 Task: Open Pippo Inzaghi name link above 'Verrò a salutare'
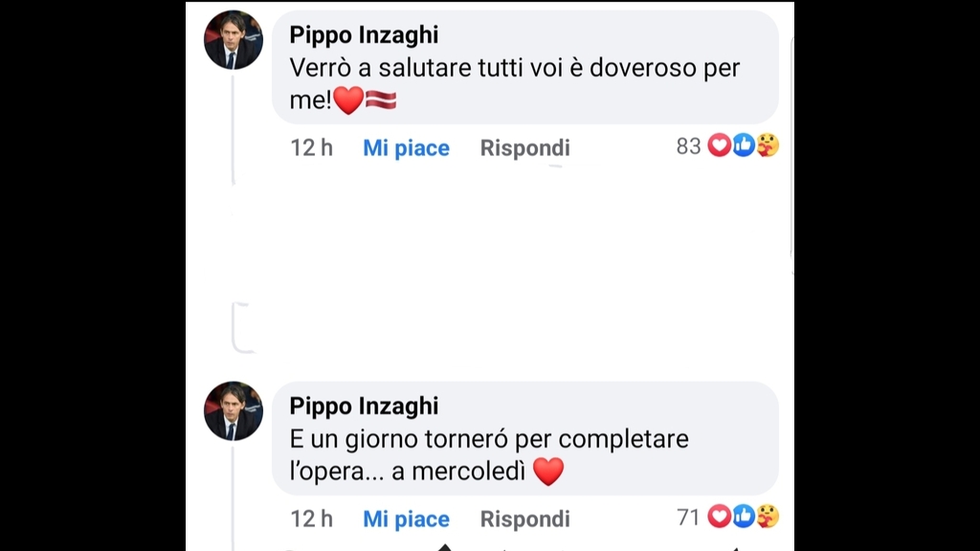(x=364, y=35)
